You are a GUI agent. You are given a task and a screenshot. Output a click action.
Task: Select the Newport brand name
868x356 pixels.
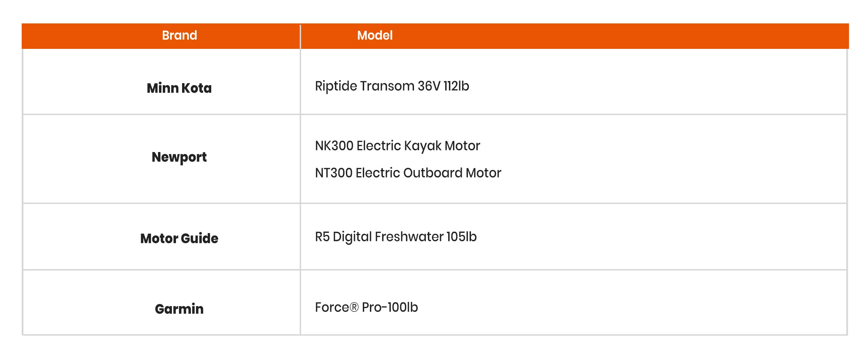click(x=179, y=157)
